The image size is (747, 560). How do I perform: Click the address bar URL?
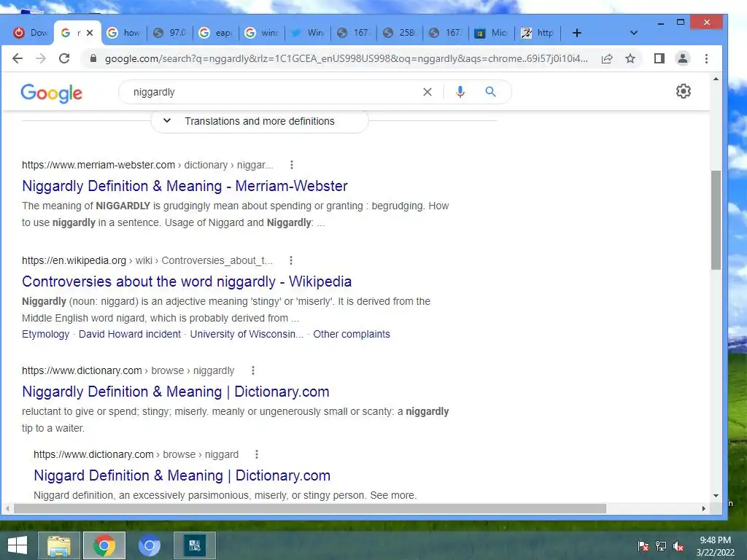347,58
